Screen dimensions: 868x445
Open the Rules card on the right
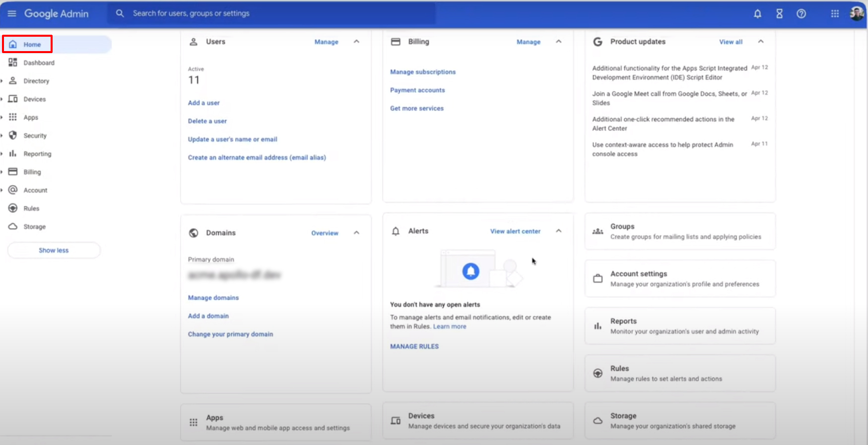pyautogui.click(x=680, y=373)
